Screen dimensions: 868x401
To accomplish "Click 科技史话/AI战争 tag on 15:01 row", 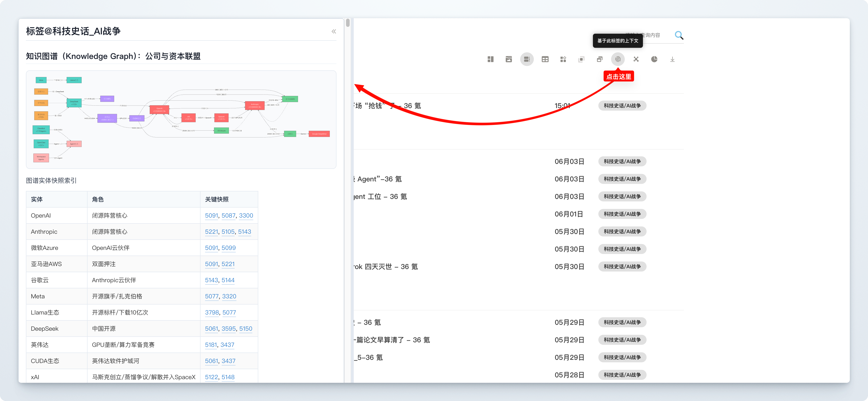I will pos(622,106).
